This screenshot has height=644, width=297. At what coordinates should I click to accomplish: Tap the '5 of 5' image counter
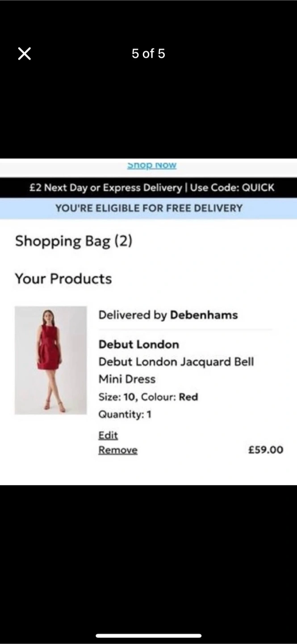tap(148, 54)
